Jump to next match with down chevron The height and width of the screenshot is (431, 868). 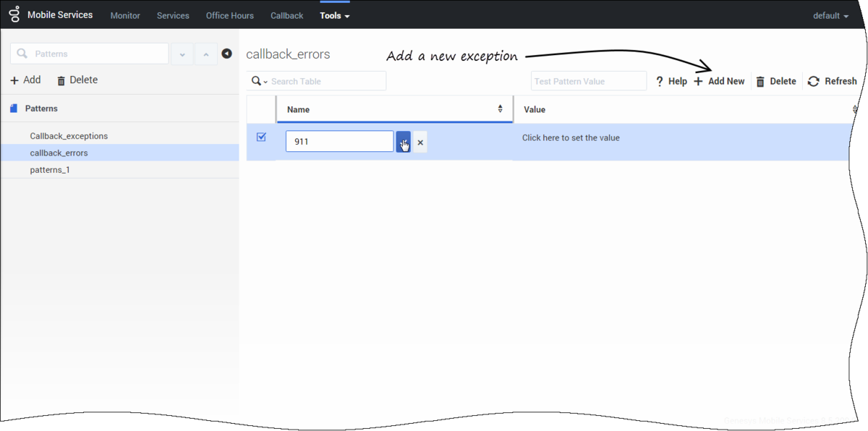click(x=182, y=54)
